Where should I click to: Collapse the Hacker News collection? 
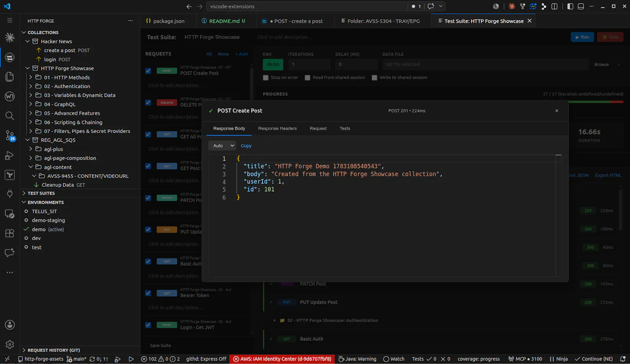coord(28,41)
